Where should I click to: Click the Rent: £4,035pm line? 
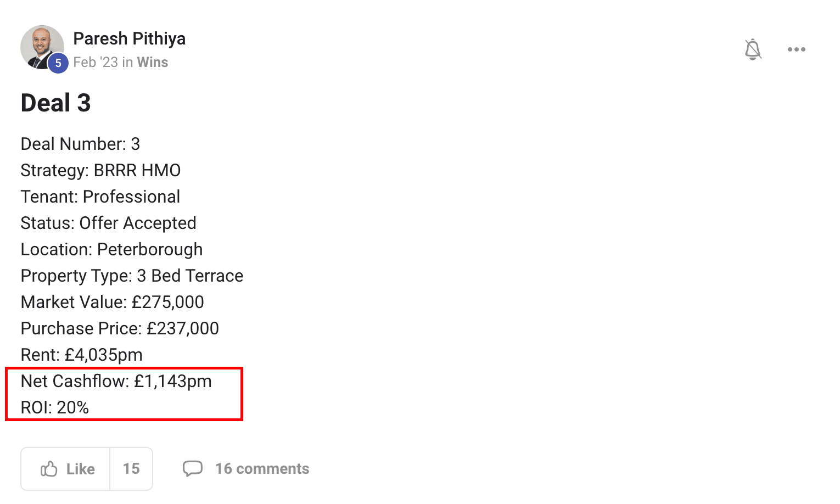click(x=82, y=355)
